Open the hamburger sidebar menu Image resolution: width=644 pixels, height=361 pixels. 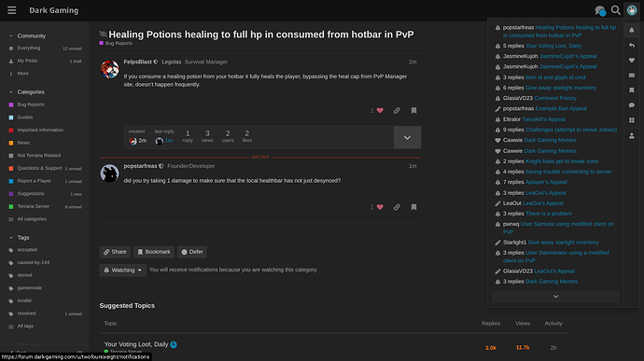point(11,10)
